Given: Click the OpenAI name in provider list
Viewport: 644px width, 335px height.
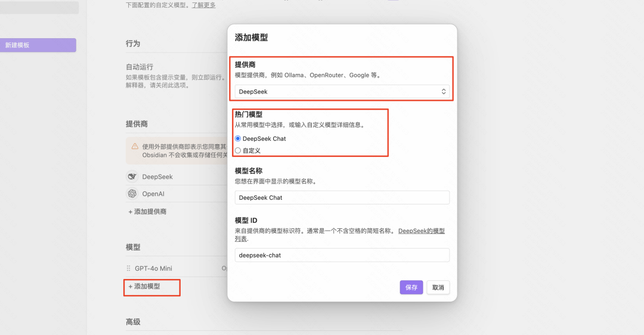Looking at the screenshot, I should (x=153, y=194).
